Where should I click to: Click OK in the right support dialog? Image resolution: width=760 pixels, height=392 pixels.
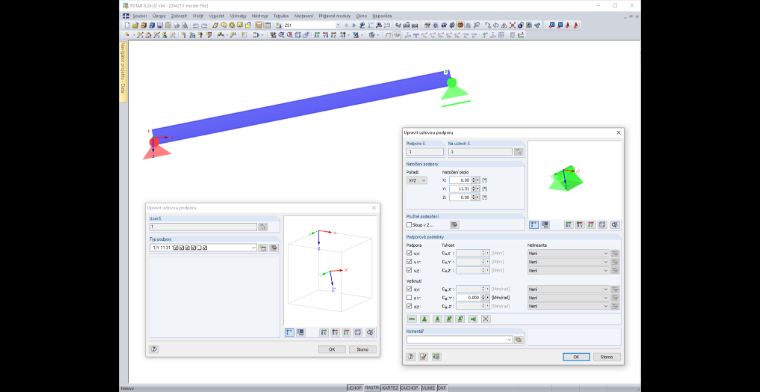pos(576,357)
